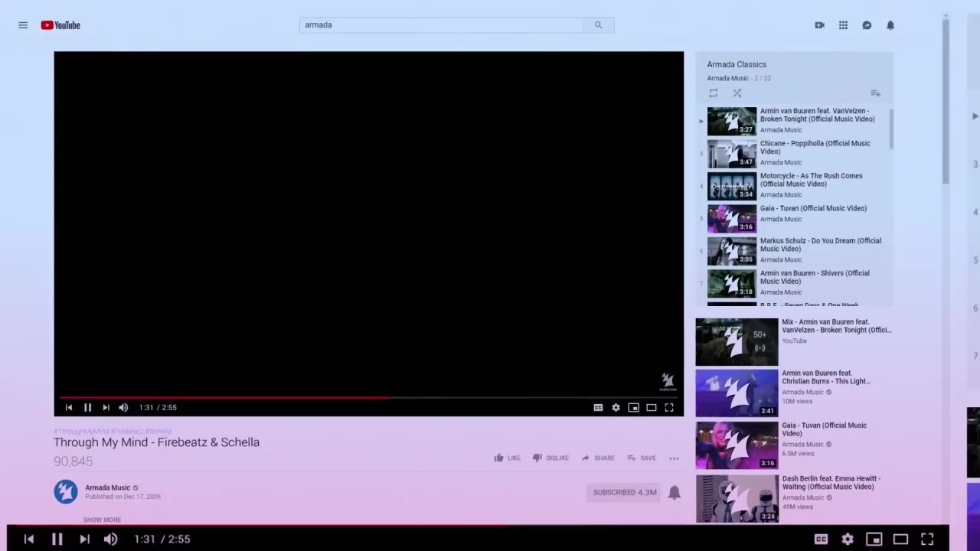Save the video to a playlist
Viewport: 980px width, 551px height.
(x=642, y=458)
